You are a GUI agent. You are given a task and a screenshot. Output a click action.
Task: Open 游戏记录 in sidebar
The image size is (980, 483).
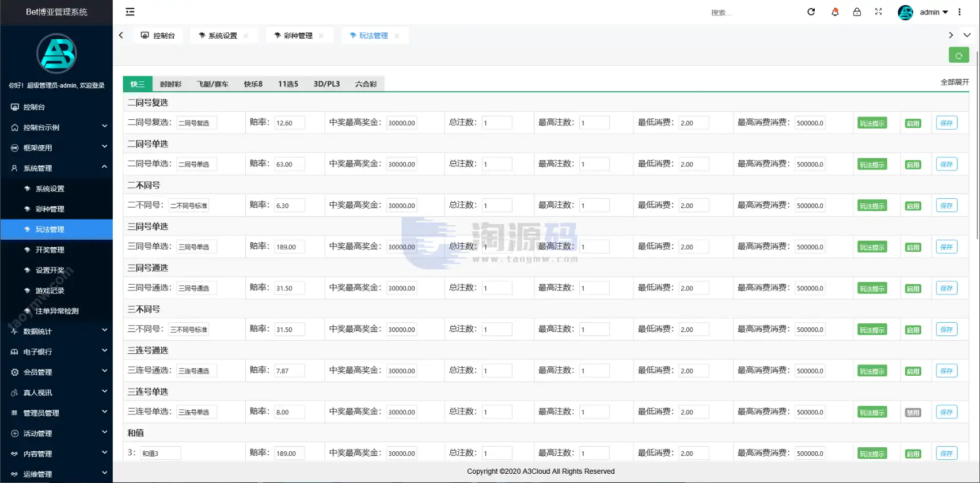pos(56,290)
